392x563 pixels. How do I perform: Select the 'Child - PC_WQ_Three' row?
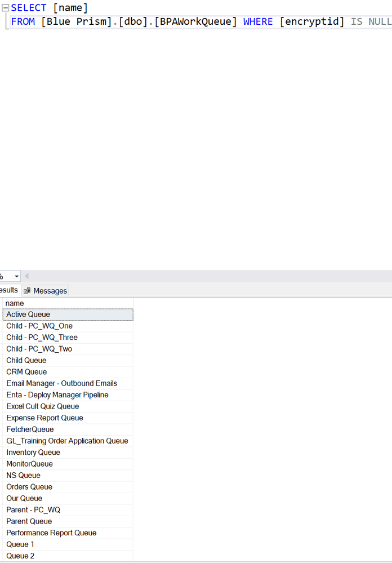pyautogui.click(x=68, y=338)
